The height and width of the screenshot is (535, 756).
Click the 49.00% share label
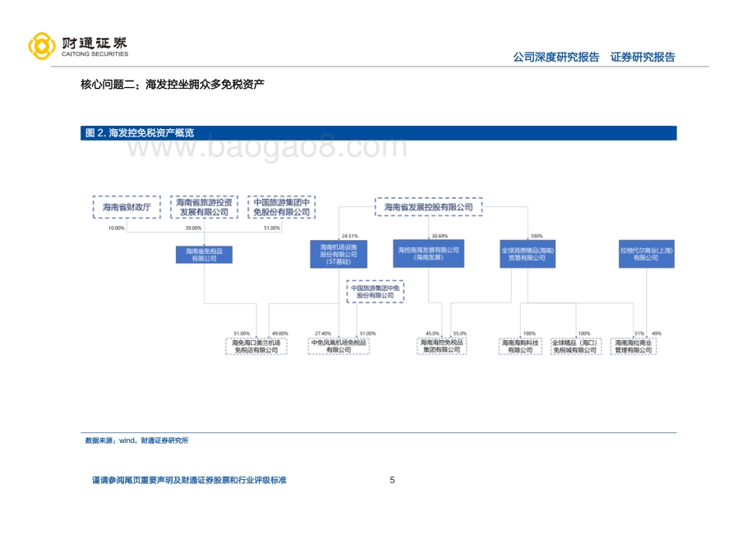pos(279,334)
